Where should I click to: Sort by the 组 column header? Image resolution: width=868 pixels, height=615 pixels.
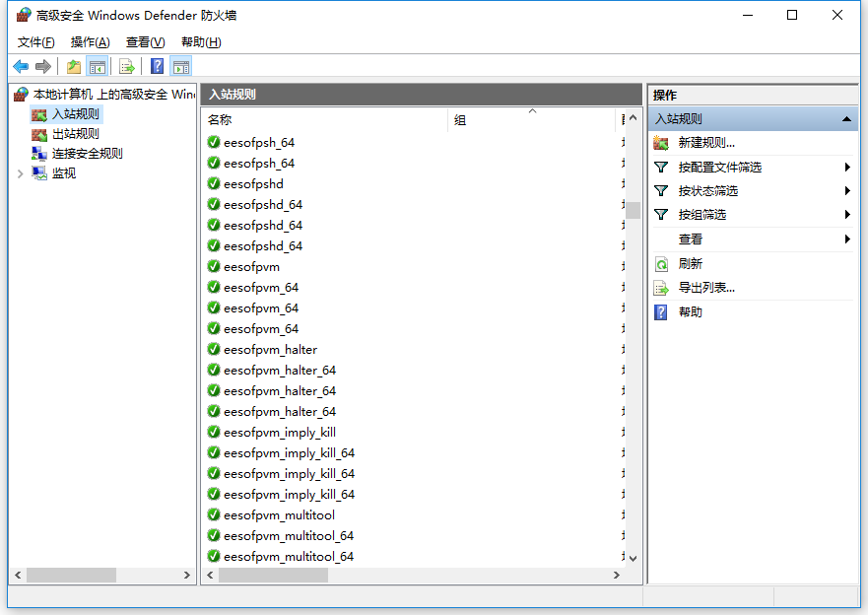point(531,119)
